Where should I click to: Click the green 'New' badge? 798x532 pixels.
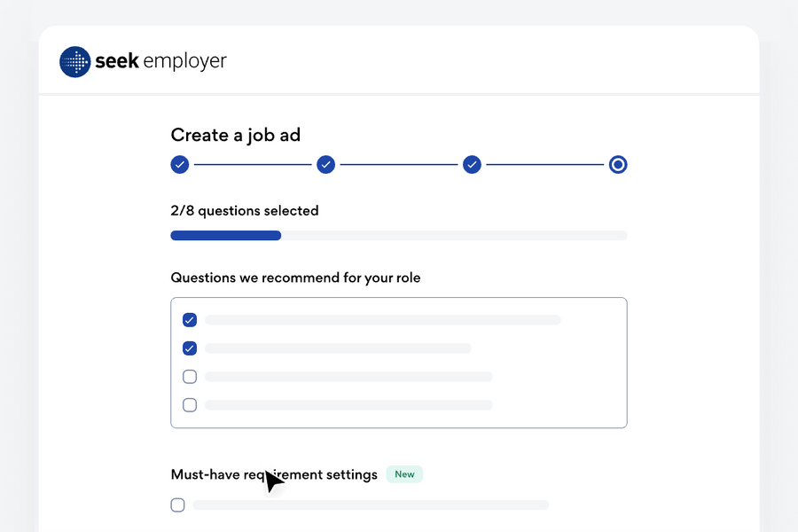tap(404, 474)
